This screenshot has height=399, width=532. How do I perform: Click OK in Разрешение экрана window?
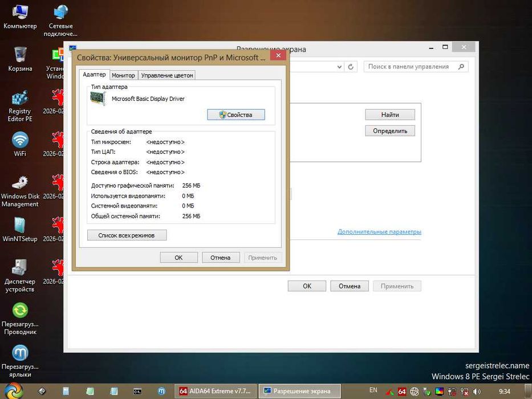[x=307, y=286]
